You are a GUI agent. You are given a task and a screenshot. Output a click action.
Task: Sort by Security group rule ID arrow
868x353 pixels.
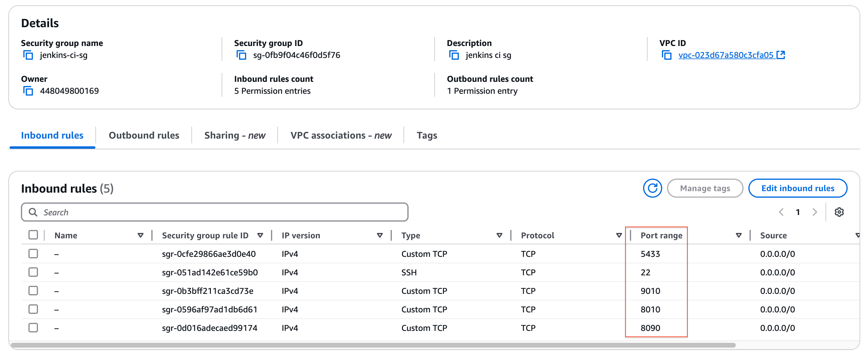click(260, 235)
